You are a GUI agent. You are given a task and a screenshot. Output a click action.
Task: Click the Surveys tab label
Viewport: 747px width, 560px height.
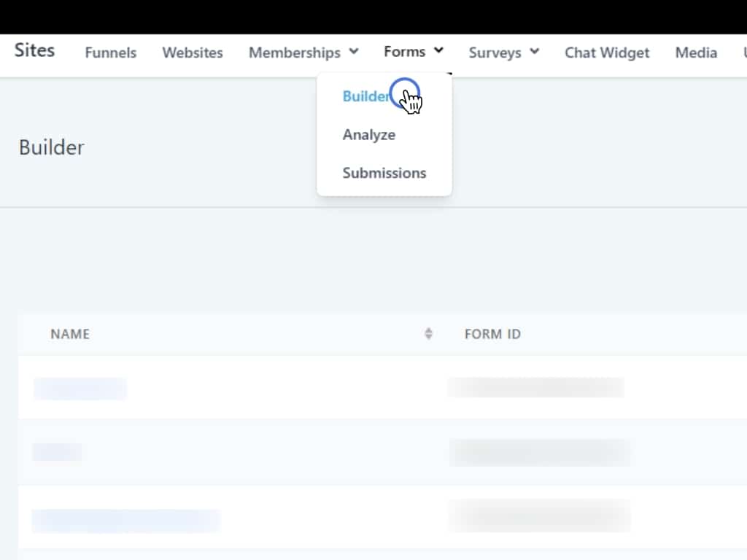[x=495, y=52]
